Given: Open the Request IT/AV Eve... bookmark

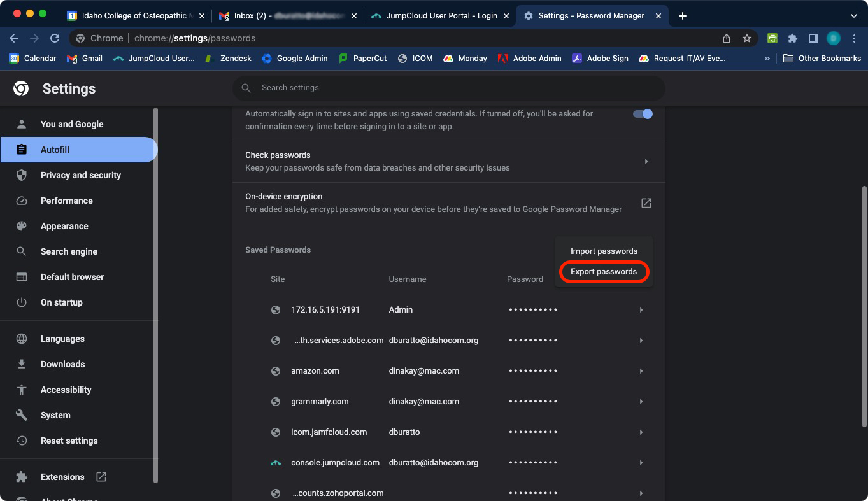Looking at the screenshot, I should pos(682,58).
